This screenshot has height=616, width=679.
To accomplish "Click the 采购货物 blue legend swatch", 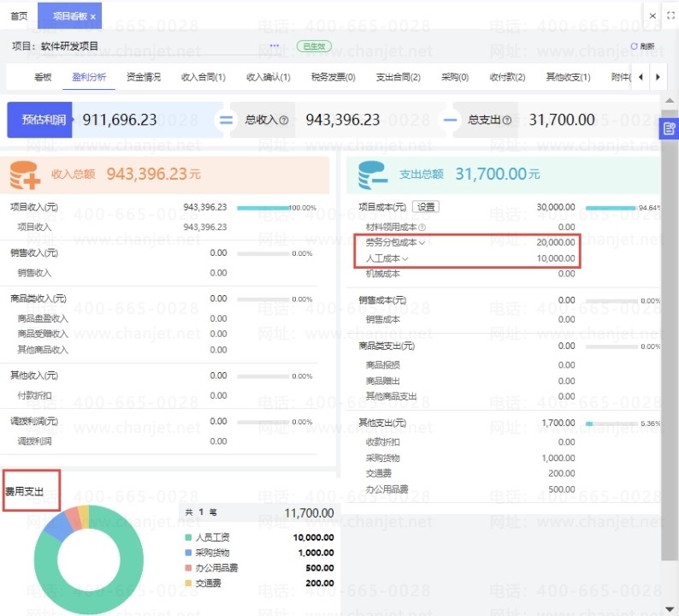I will [188, 553].
